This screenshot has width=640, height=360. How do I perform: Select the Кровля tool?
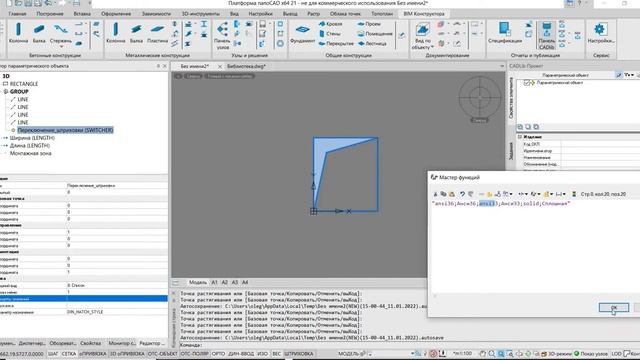coord(331,24)
